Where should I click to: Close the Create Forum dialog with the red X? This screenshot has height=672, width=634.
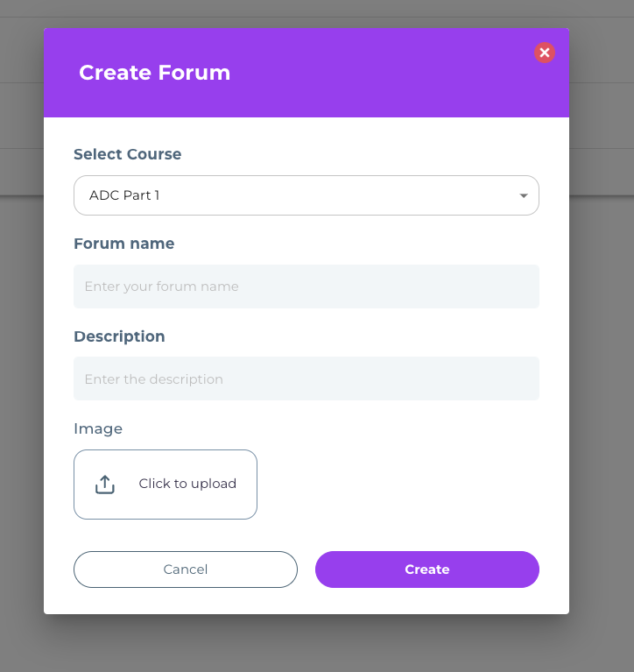(545, 53)
